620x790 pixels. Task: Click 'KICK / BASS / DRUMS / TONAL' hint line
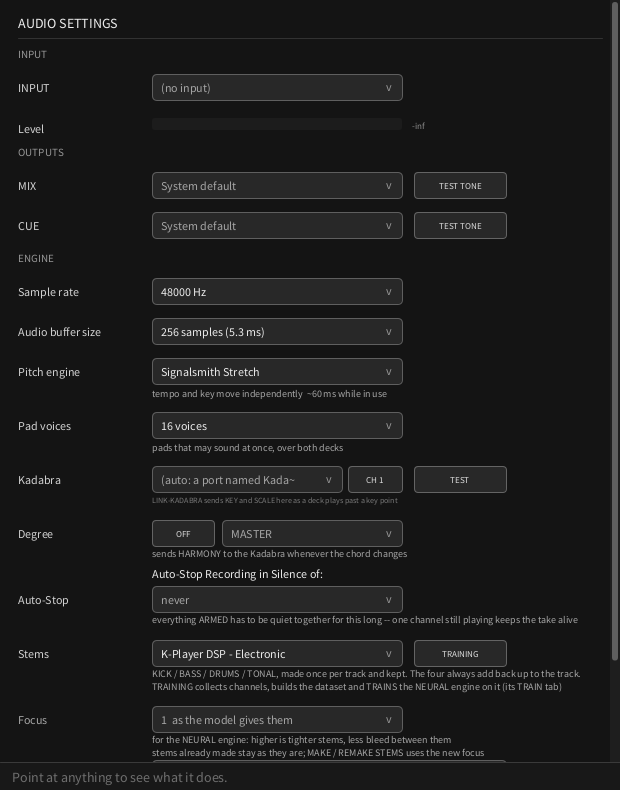click(x=366, y=674)
